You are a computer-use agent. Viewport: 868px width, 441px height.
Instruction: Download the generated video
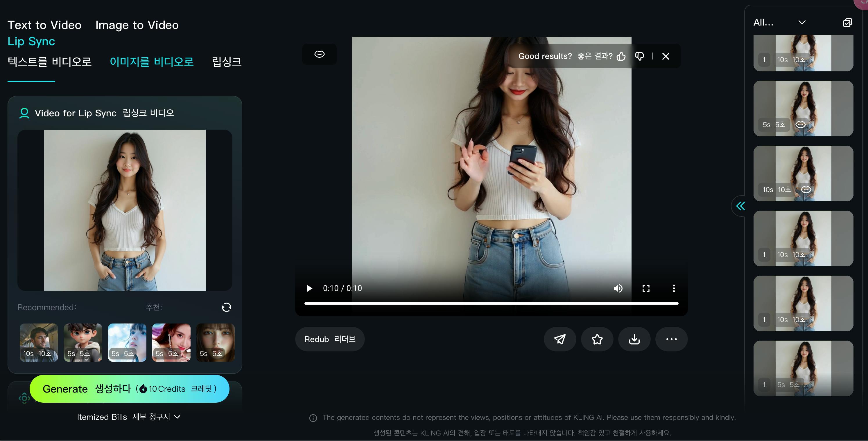pos(634,339)
